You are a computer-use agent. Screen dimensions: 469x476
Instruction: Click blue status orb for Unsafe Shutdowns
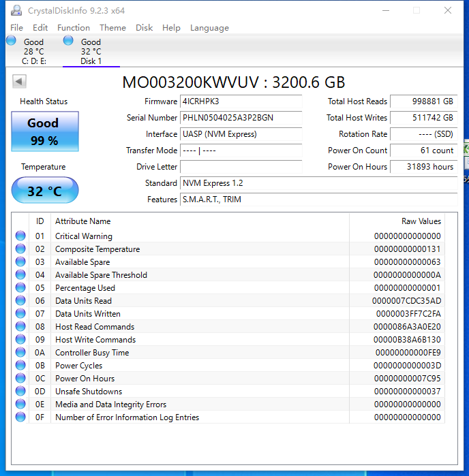point(20,391)
